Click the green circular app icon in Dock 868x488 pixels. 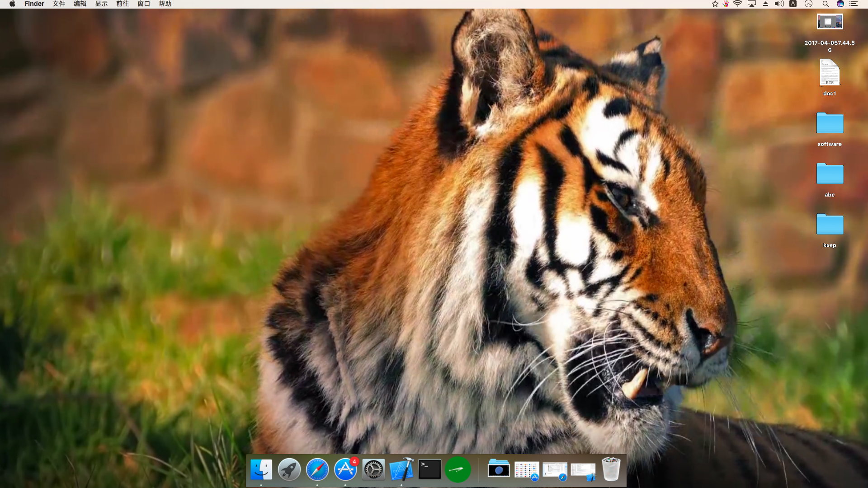(458, 469)
